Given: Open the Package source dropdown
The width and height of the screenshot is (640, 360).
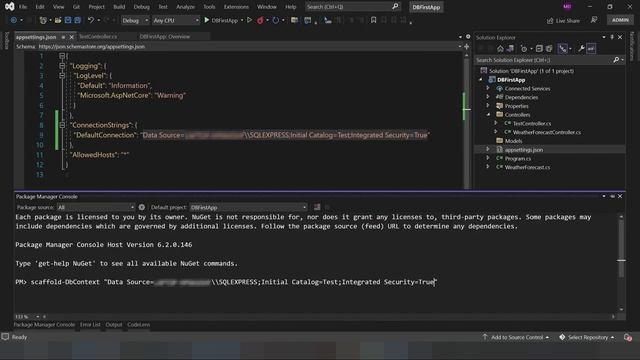Looking at the screenshot, I should 96,207.
